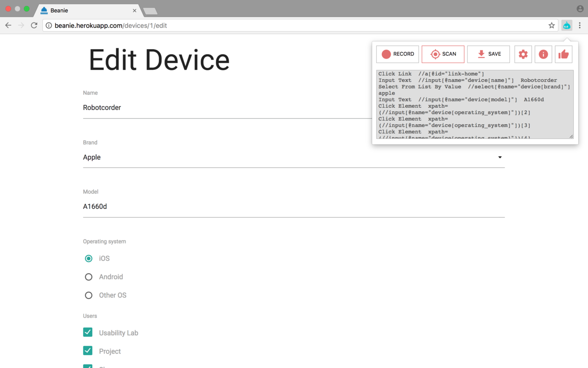View site information icon in address bar
This screenshot has height=368, width=588.
49,25
